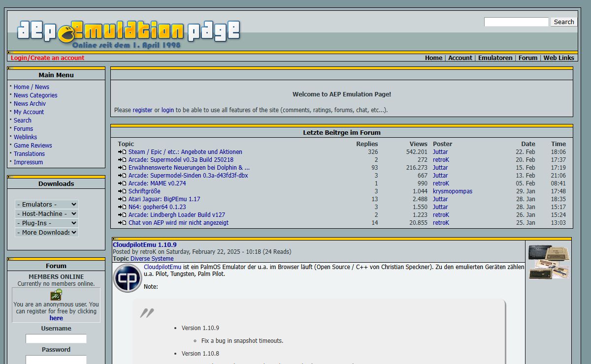Click the Diverse Systeme topic link
This screenshot has height=364, width=591.
pyautogui.click(x=152, y=259)
